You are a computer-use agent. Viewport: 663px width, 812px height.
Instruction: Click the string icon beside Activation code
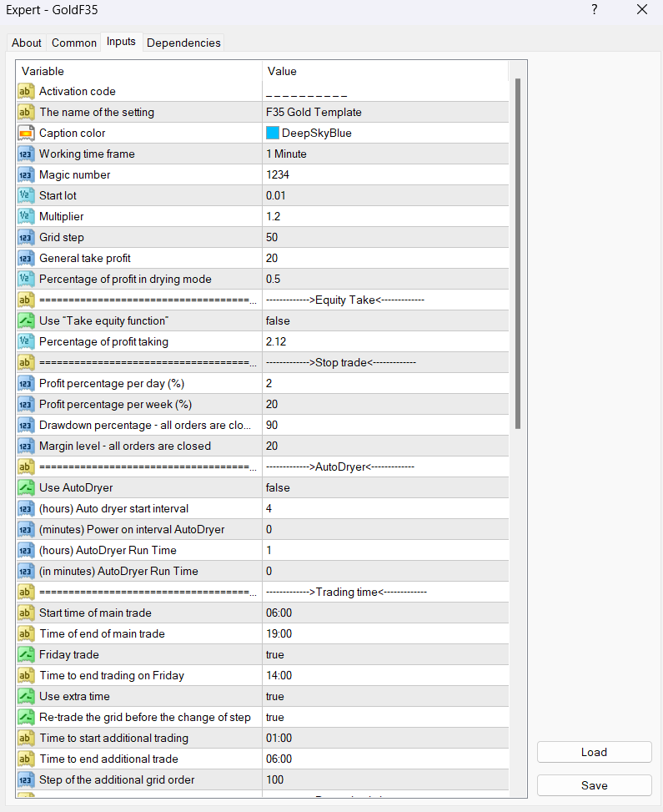(26, 92)
